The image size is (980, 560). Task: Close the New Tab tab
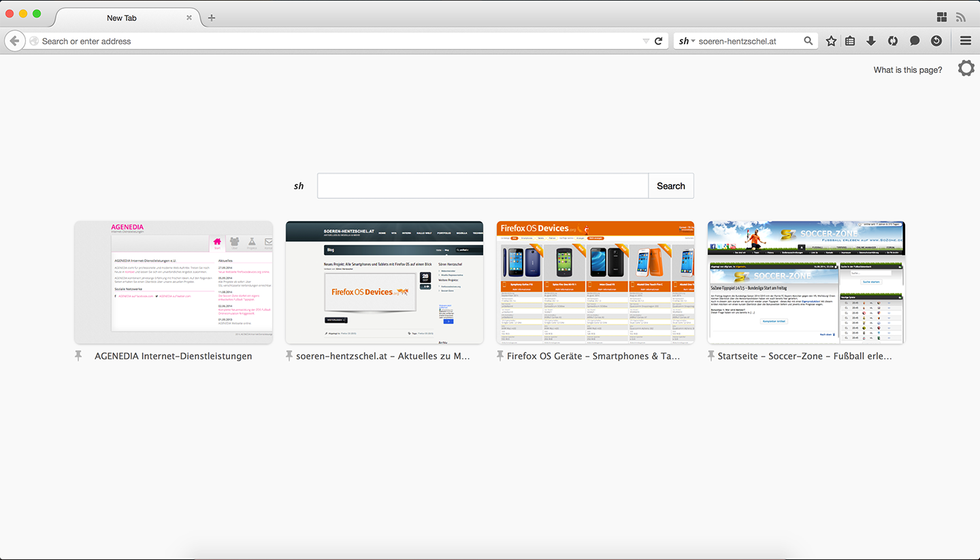tap(189, 18)
